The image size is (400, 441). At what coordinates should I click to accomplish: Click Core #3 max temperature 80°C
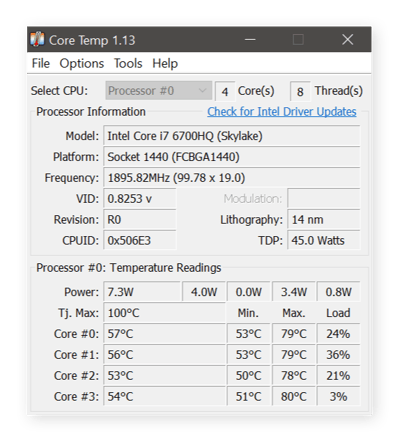(294, 397)
